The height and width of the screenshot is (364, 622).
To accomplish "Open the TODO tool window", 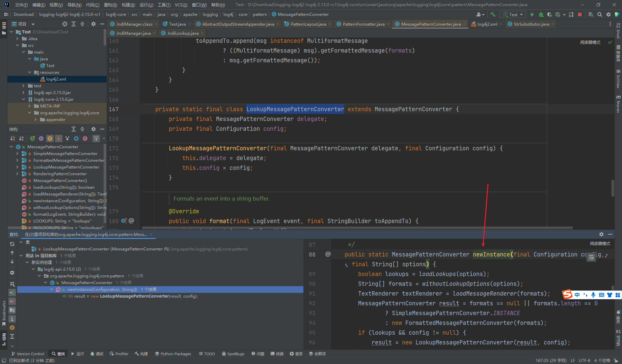I will (x=207, y=354).
